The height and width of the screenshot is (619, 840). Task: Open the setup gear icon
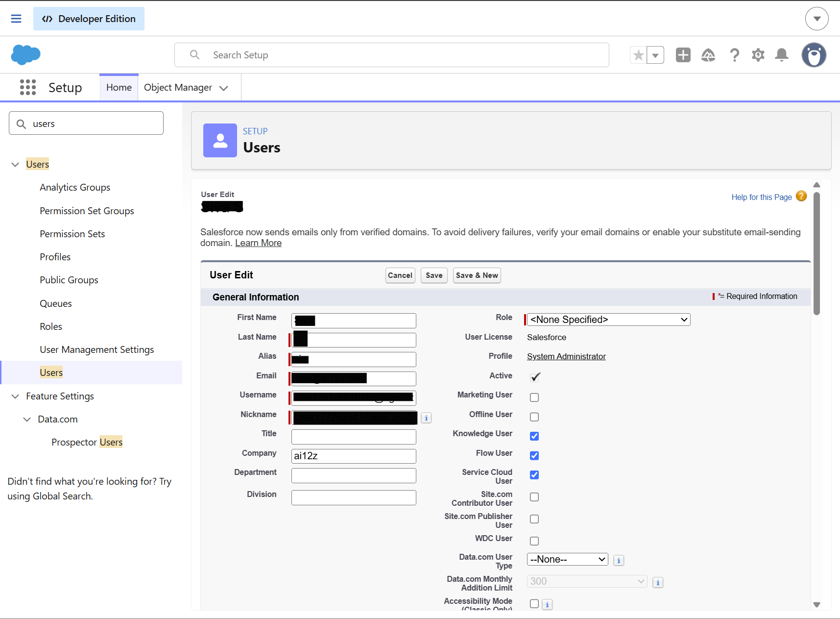click(758, 55)
